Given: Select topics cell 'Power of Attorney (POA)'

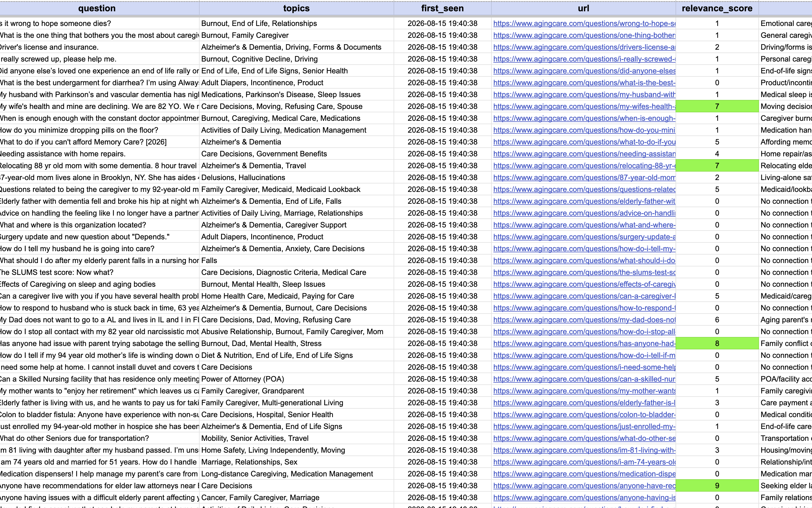Looking at the screenshot, I should [x=297, y=379].
